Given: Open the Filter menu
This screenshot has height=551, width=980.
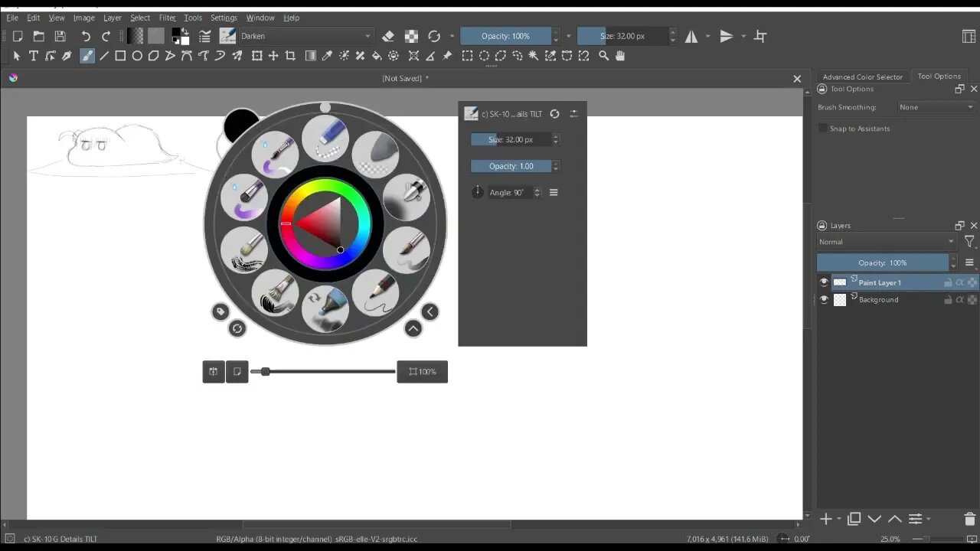Looking at the screenshot, I should point(167,18).
